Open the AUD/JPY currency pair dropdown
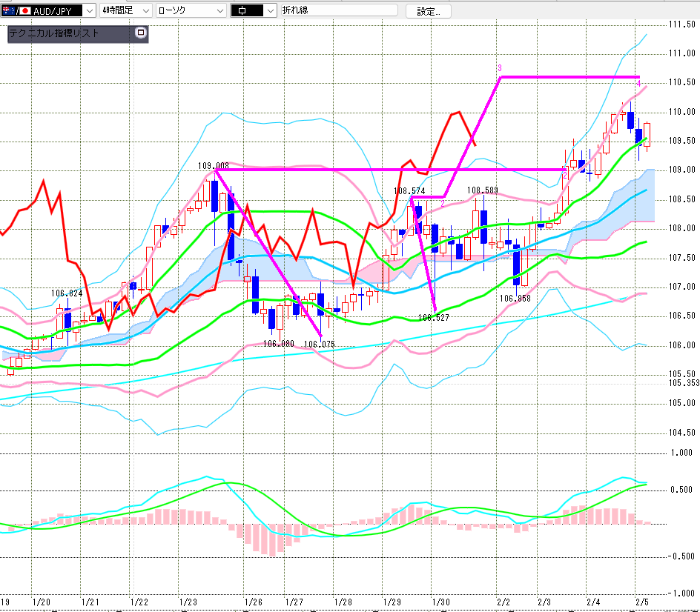The height and width of the screenshot is (612, 700). (87, 10)
